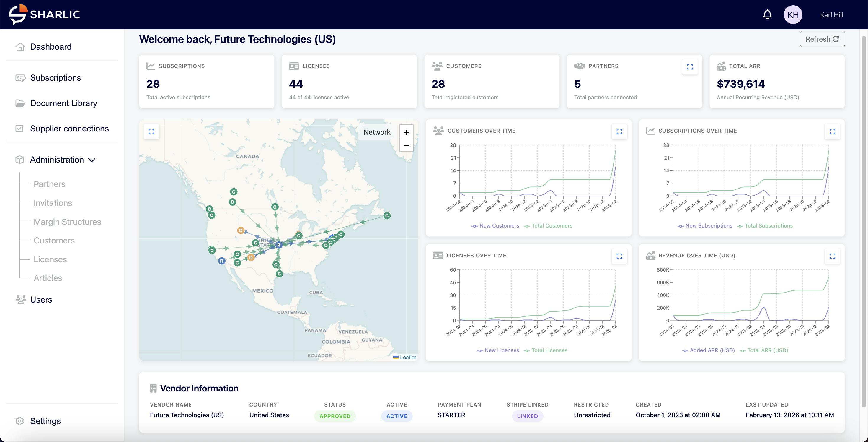Viewport: 868px width, 442px height.
Task: Expand the Partners card to fullscreen
Action: pos(690,67)
